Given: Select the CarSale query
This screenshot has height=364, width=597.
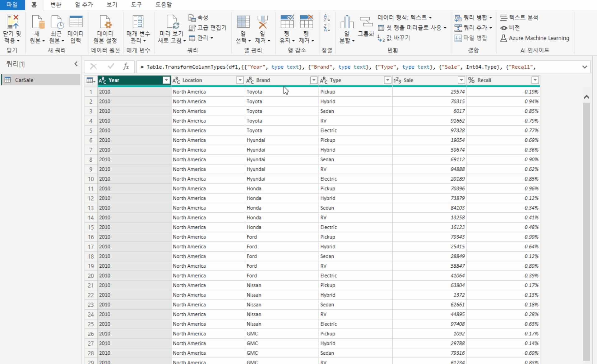Looking at the screenshot, I should 41,80.
